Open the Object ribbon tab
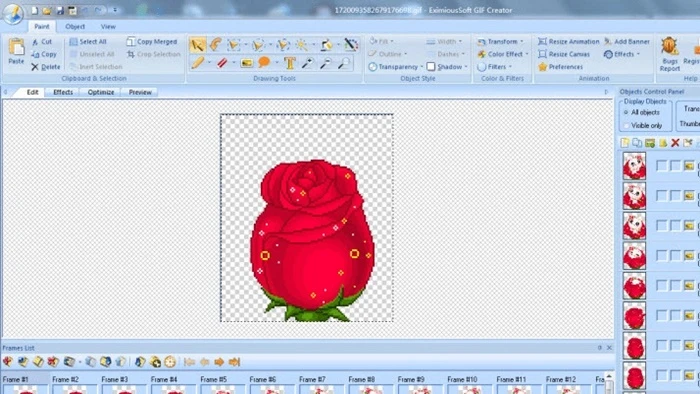Screen dimensions: 700x394 (x=75, y=26)
